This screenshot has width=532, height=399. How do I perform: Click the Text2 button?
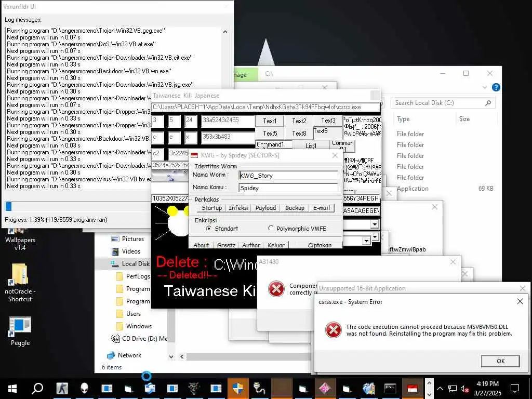(x=299, y=121)
